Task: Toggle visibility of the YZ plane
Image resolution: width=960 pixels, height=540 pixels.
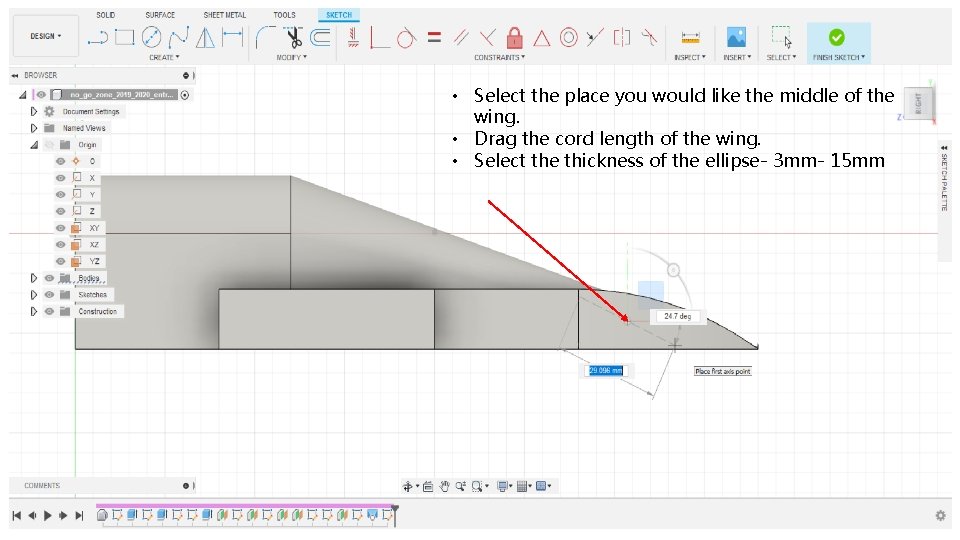Action: (x=60, y=261)
